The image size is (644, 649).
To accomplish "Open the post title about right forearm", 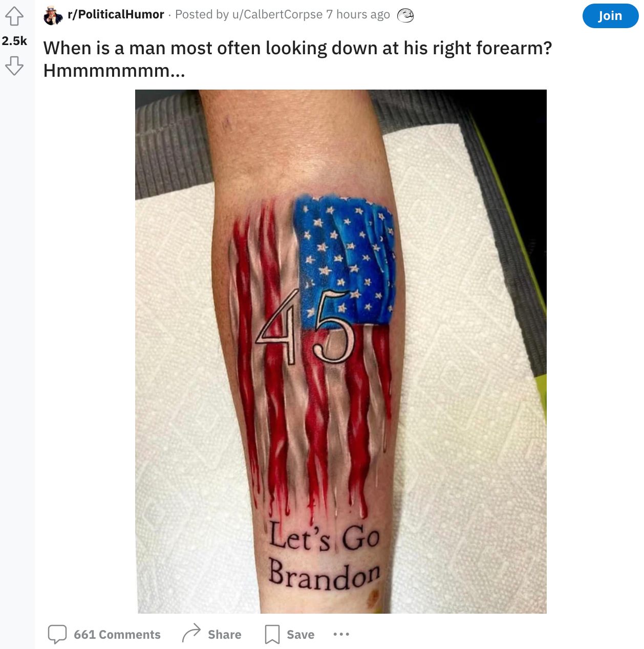I will coord(297,59).
